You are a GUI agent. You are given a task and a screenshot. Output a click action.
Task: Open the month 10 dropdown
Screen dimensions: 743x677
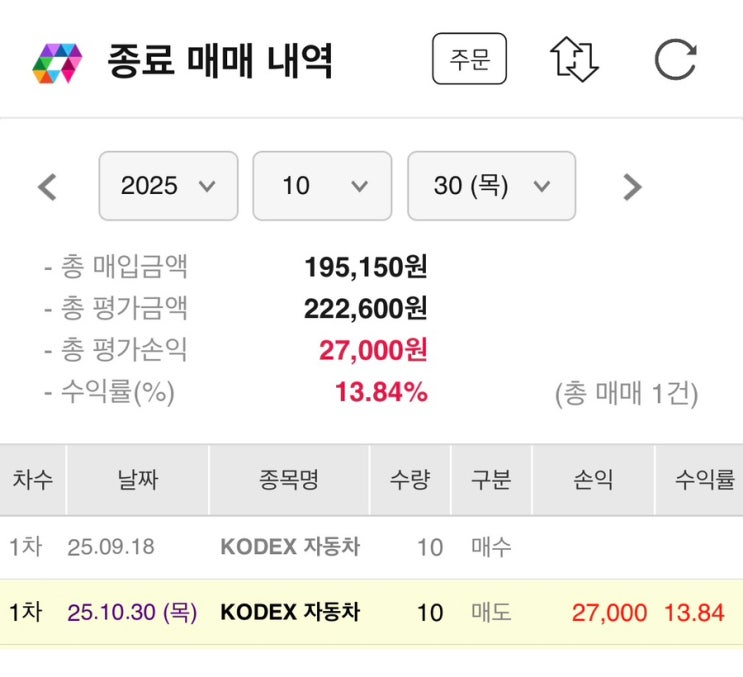point(323,186)
